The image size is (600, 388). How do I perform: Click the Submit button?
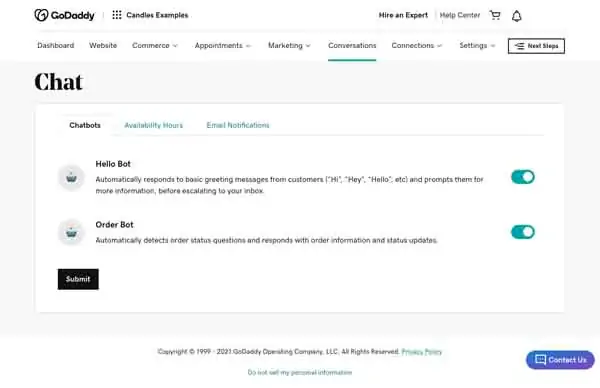(x=78, y=279)
